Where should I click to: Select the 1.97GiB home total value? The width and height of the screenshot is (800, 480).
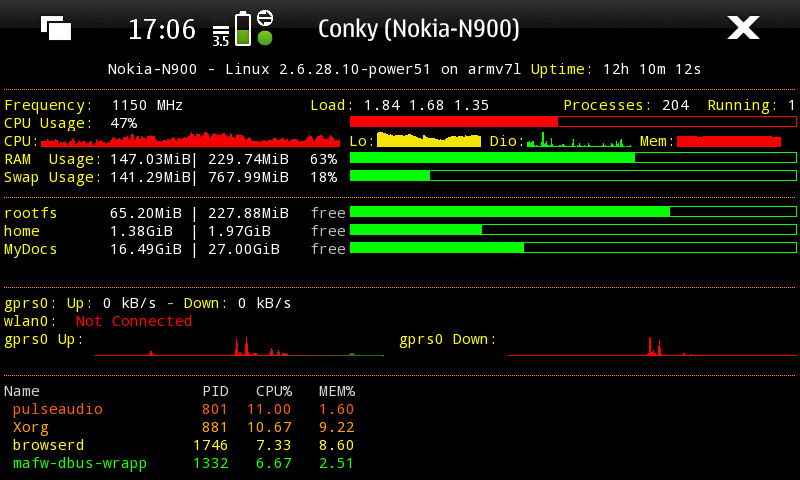pyautogui.click(x=239, y=231)
